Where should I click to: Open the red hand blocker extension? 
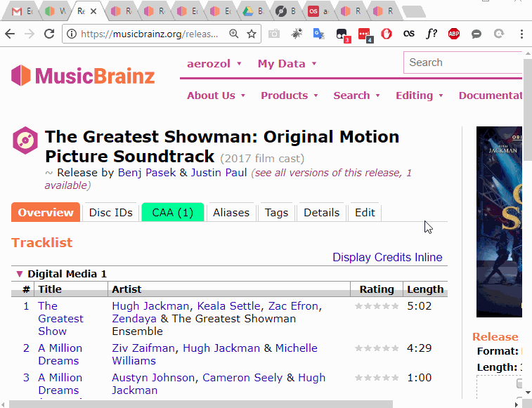(x=386, y=34)
